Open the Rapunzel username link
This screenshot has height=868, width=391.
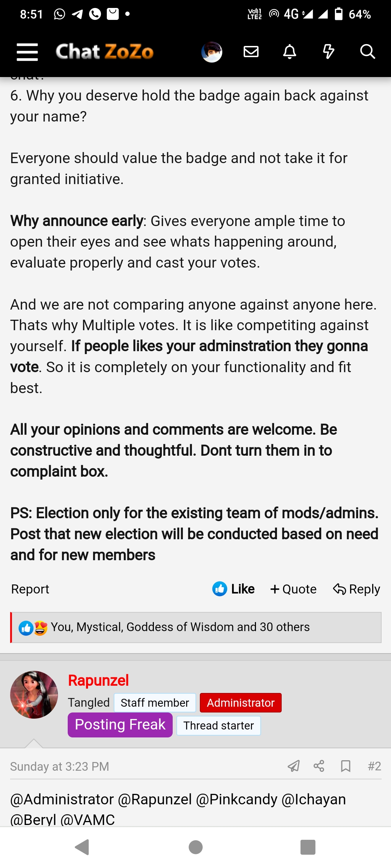(x=98, y=680)
